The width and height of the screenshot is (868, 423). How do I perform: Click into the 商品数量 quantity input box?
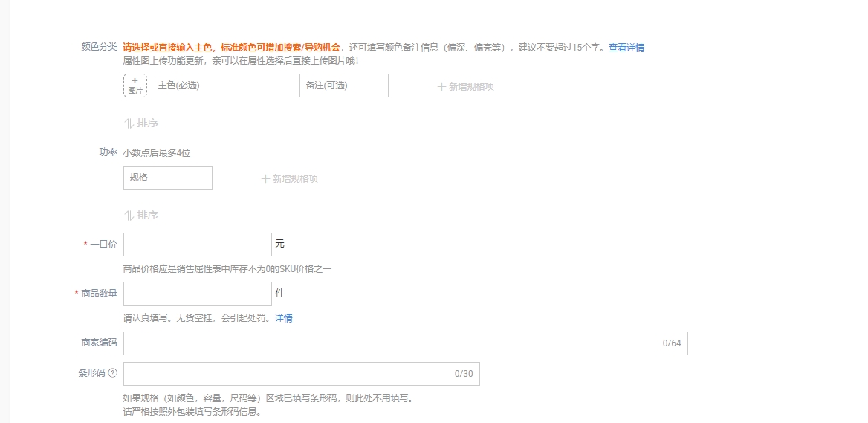197,294
